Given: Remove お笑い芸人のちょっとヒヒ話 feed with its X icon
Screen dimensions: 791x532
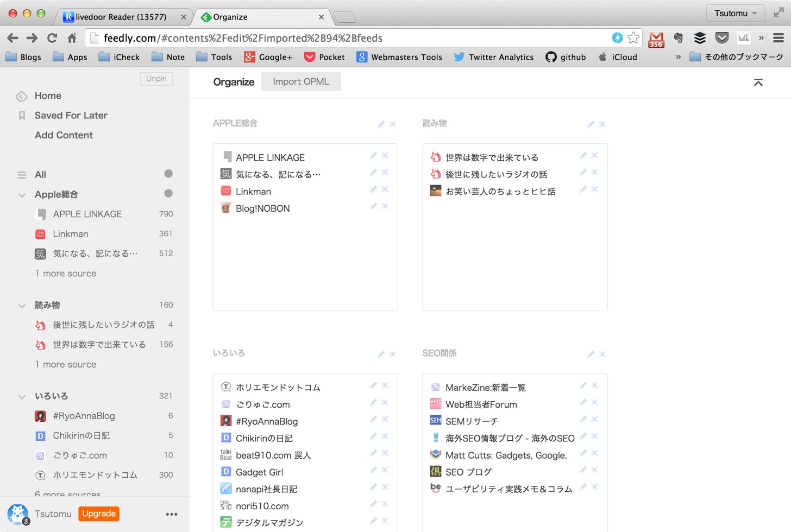Looking at the screenshot, I should click(594, 189).
